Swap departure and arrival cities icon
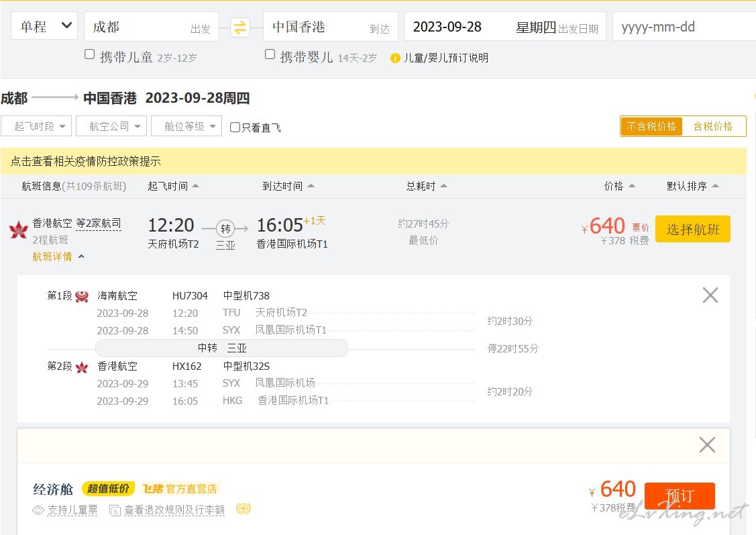Viewport: 756px width, 535px height. pos(239,27)
